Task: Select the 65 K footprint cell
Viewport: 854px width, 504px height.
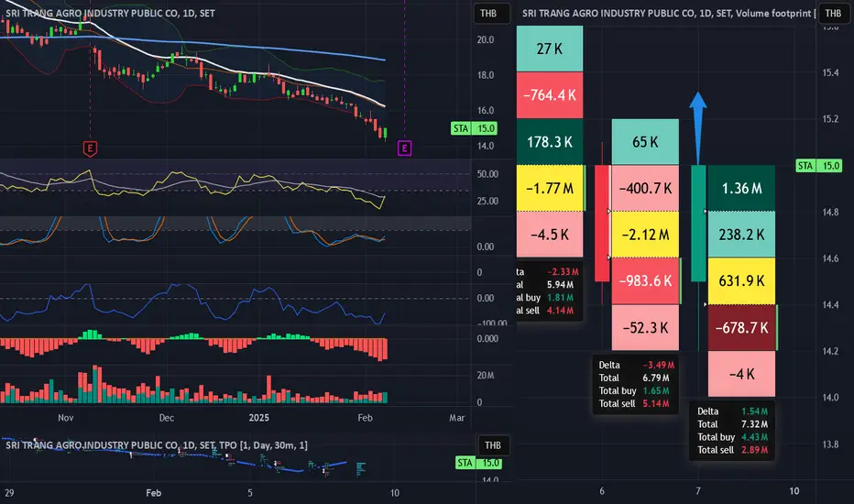Action: pos(645,142)
